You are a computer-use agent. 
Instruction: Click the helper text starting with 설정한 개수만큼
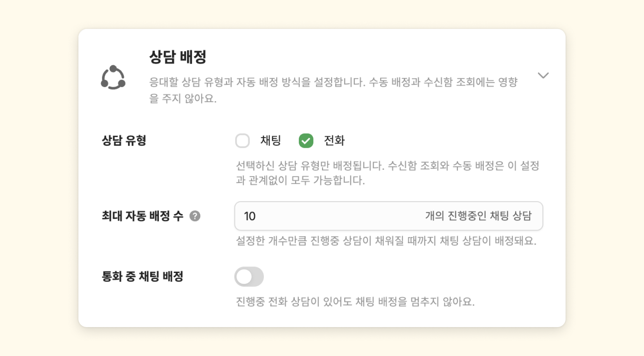386,241
